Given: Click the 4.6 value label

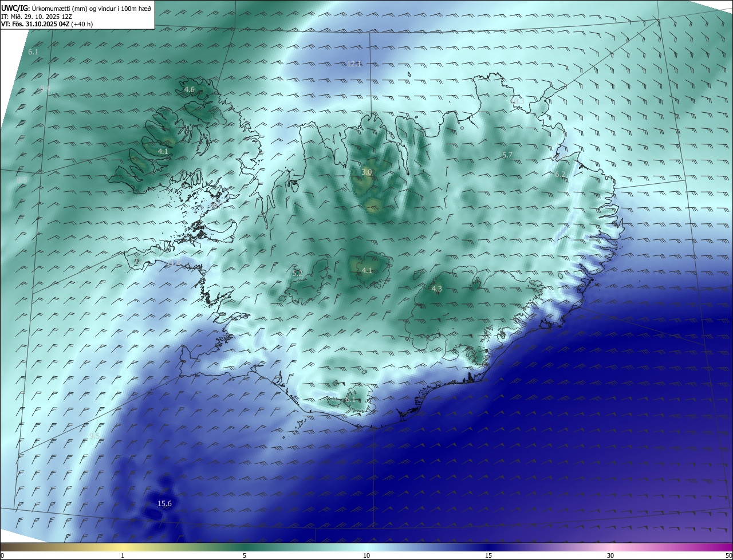Looking at the screenshot, I should [x=190, y=90].
